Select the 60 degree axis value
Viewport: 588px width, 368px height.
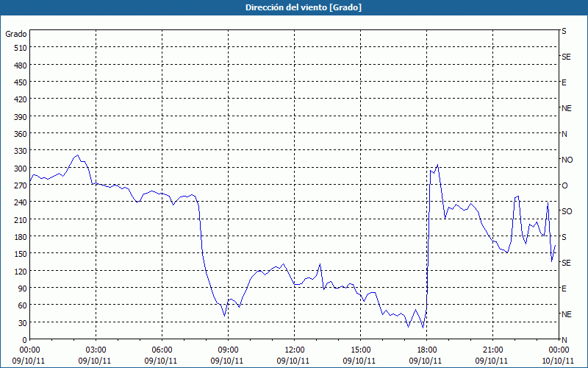tap(23, 306)
